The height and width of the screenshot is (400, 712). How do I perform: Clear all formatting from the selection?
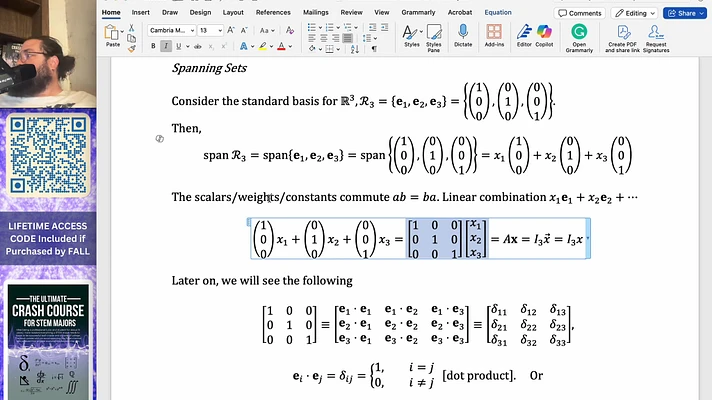click(290, 30)
